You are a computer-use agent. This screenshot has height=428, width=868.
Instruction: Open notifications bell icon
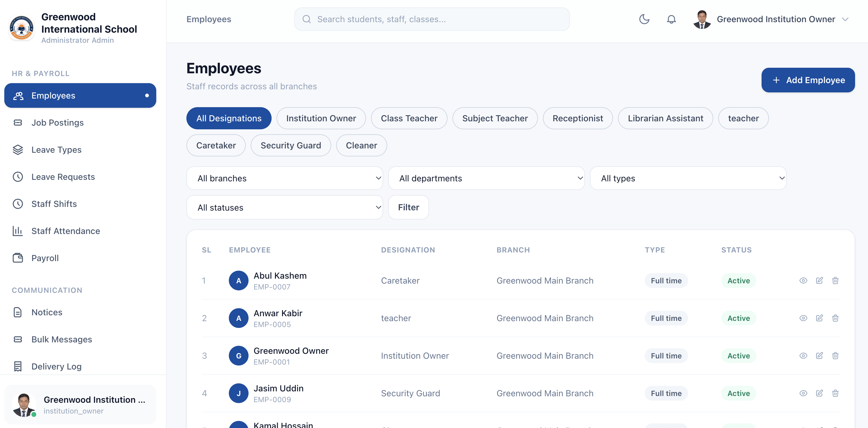[671, 19]
